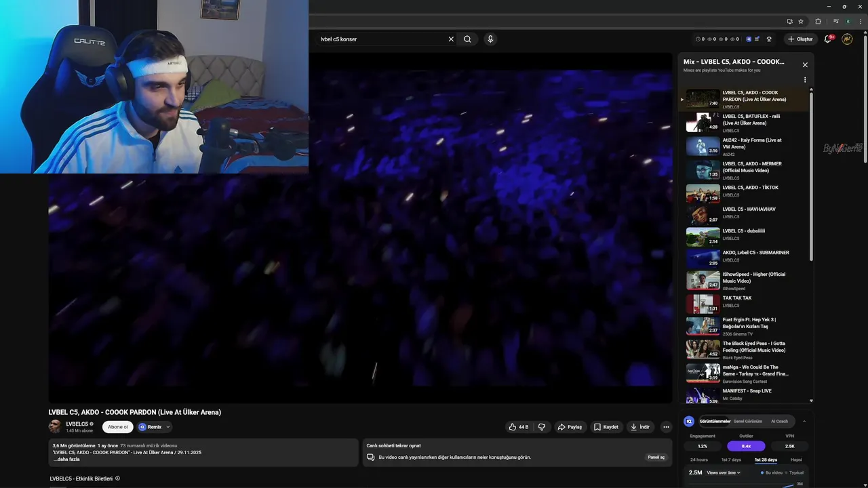Switch to AI Coach tab
The height and width of the screenshot is (488, 868).
[780, 421]
